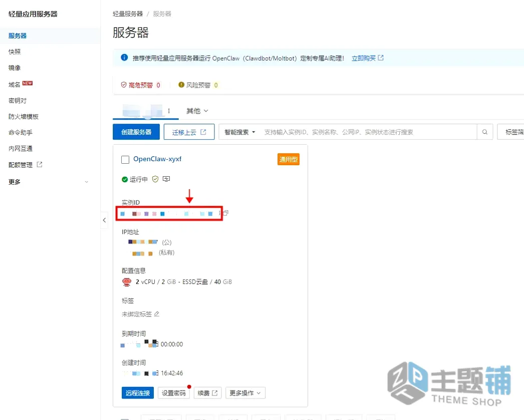Click the blue info icon in banner
Viewport: 524px width, 420px height.
click(124, 58)
